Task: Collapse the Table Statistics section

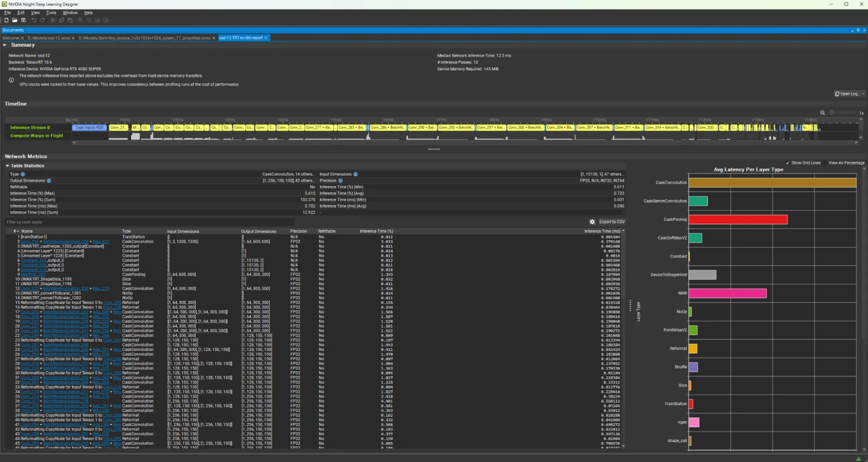Action: pos(7,166)
